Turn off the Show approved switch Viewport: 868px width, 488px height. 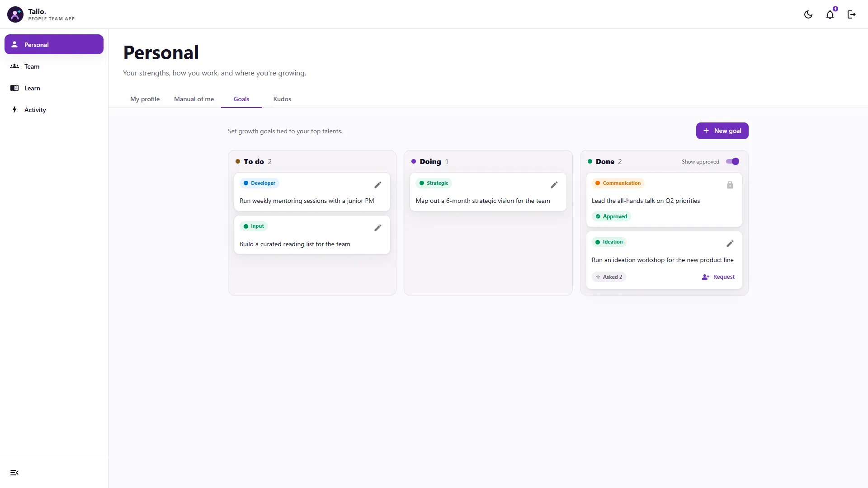[732, 161]
